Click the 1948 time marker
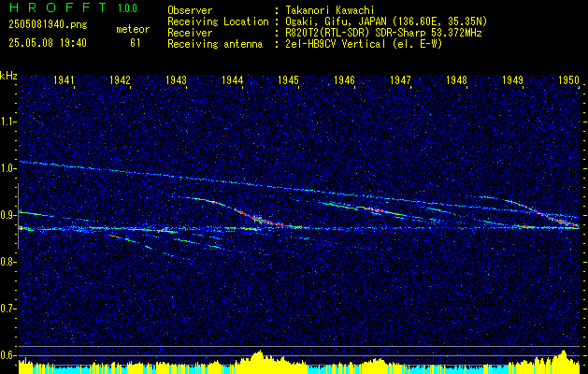This screenshot has height=374, width=588. click(456, 79)
